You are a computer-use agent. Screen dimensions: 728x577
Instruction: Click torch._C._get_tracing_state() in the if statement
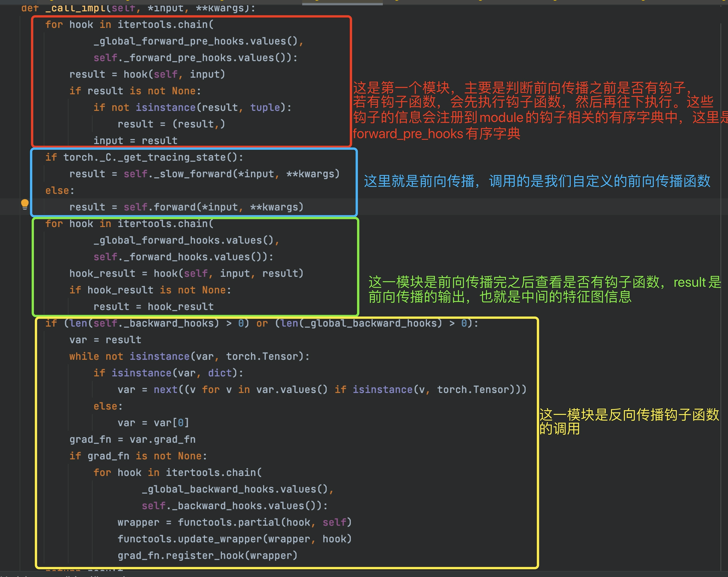(x=153, y=157)
